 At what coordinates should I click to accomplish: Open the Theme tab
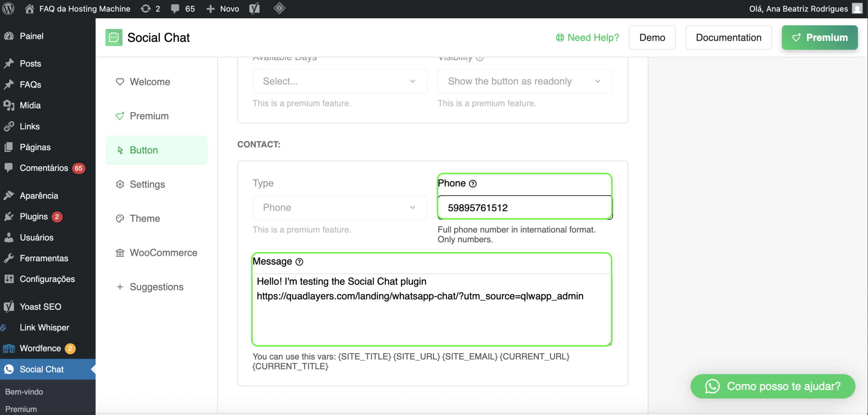(x=156, y=219)
